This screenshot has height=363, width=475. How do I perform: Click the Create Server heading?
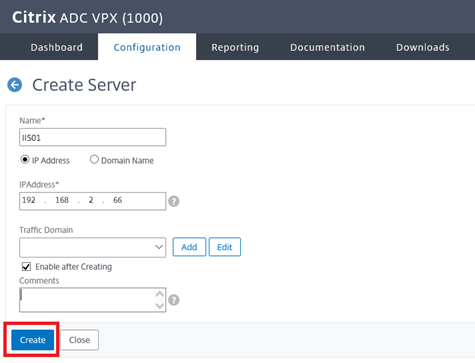tap(84, 85)
